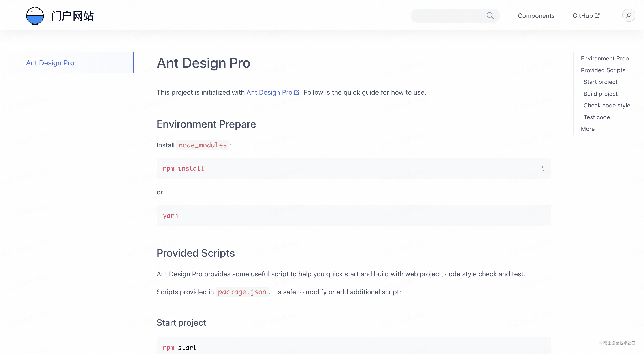The height and width of the screenshot is (354, 644).
Task: Click the 门户网站 site title
Action: [73, 16]
